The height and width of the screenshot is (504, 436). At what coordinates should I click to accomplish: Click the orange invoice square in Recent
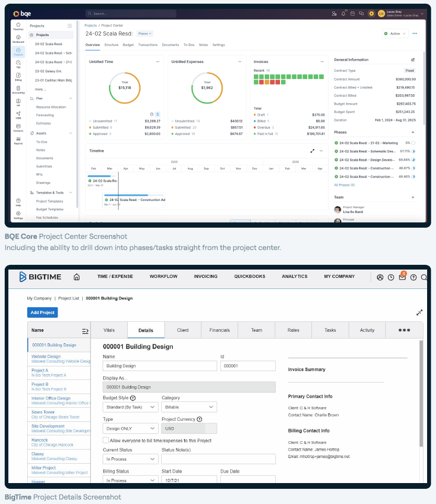267,82
